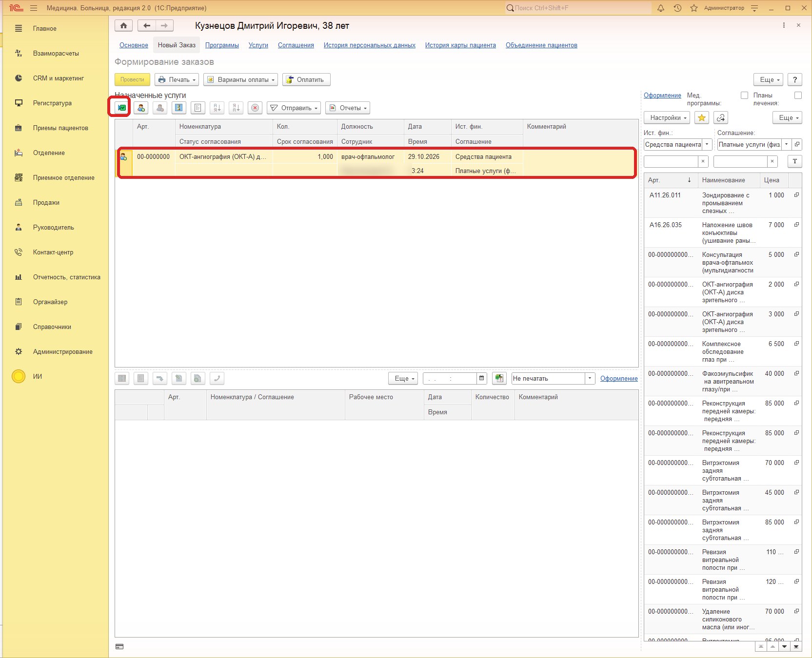Click the red cancel circle icon
Image resolution: width=812 pixels, height=658 pixels.
click(255, 108)
